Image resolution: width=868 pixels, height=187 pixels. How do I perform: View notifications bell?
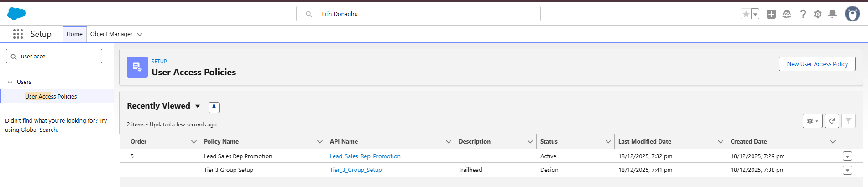coord(832,14)
